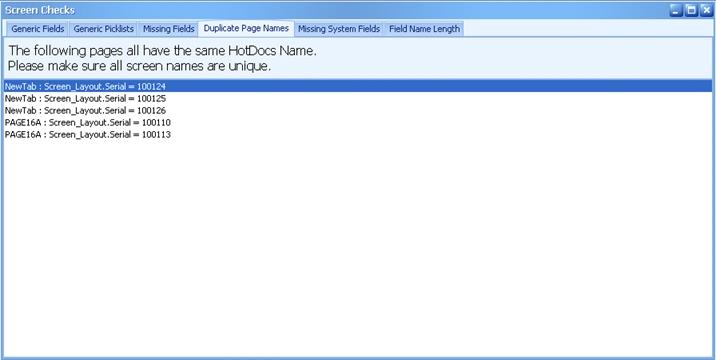
Task: Switch to the Generic Fields tab
Action: (37, 29)
